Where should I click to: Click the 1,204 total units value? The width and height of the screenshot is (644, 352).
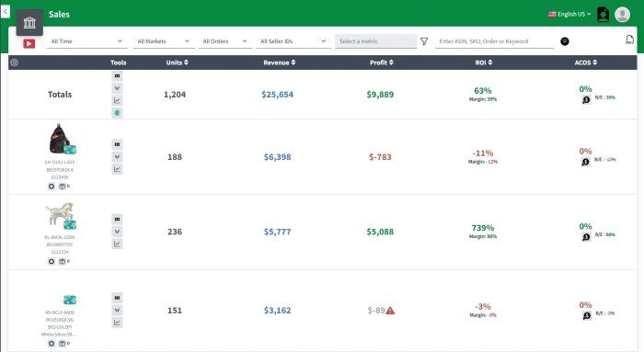pos(175,95)
